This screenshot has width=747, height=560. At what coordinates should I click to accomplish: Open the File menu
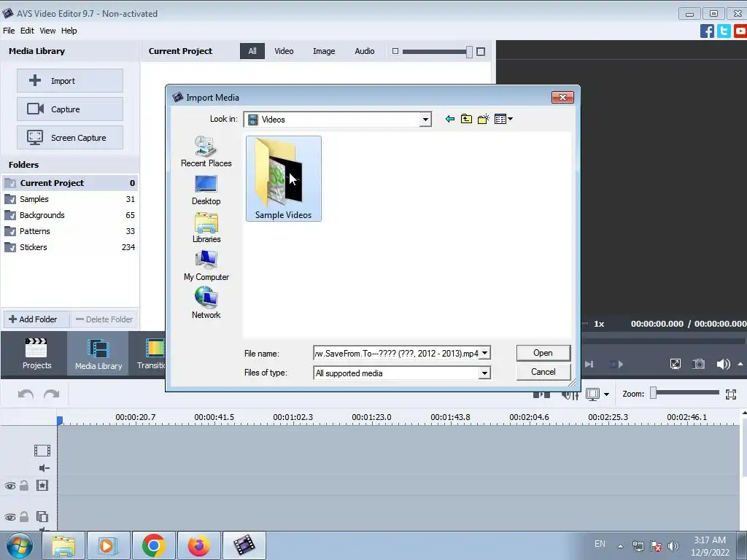[x=9, y=31]
